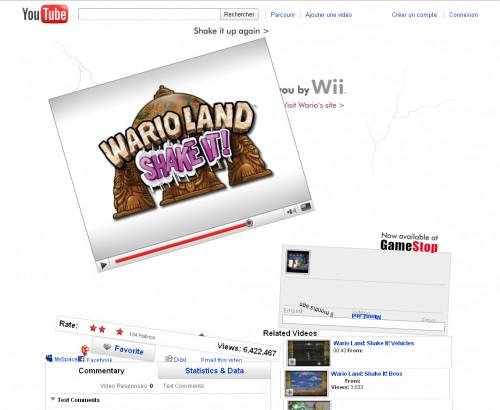Click the gray 'Text Comments' link beside Video Responses

point(183,386)
